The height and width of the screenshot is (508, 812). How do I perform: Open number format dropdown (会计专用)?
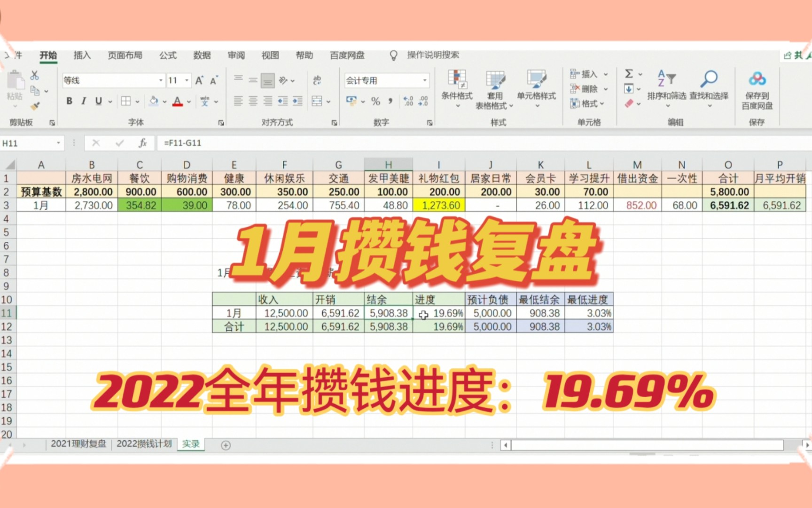coord(425,80)
